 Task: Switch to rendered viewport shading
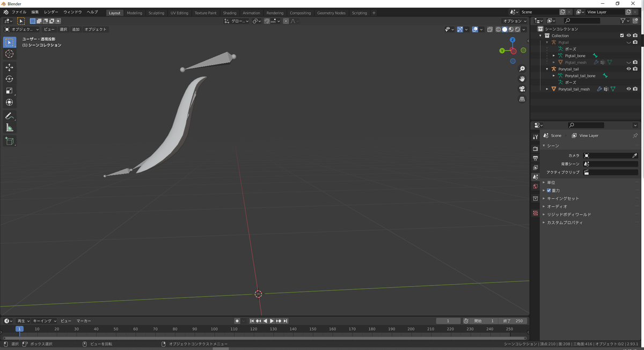pyautogui.click(x=517, y=30)
